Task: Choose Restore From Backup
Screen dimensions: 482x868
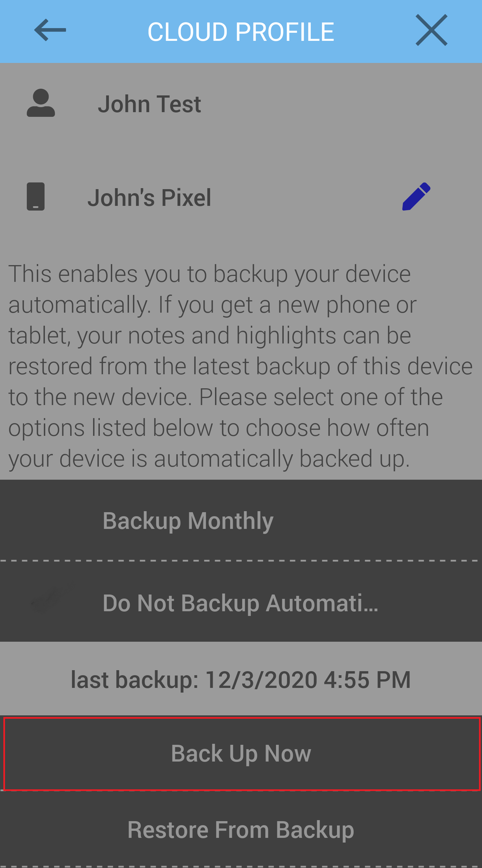Action: (x=241, y=830)
